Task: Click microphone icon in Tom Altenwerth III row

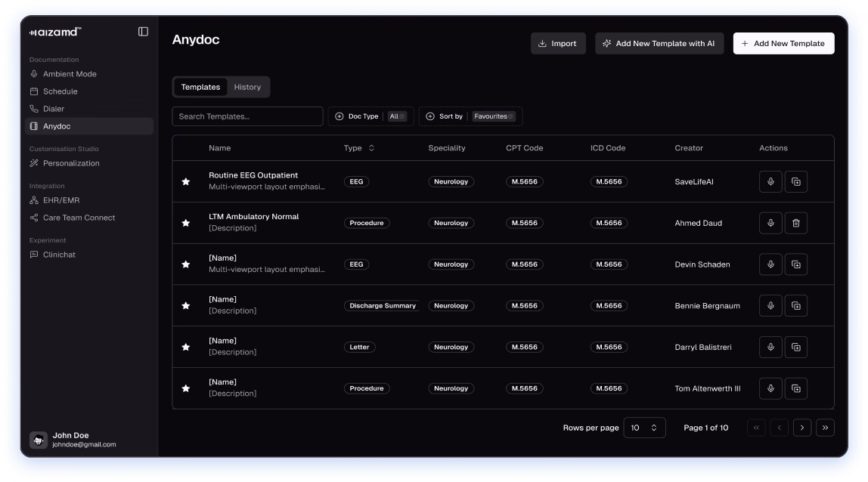Action: [x=770, y=388]
